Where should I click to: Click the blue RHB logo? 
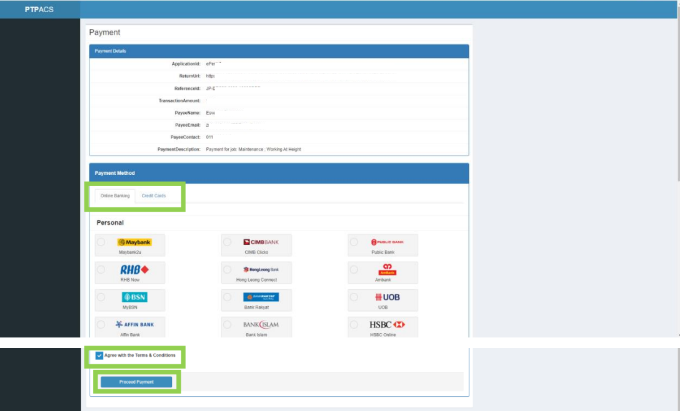(x=134, y=270)
